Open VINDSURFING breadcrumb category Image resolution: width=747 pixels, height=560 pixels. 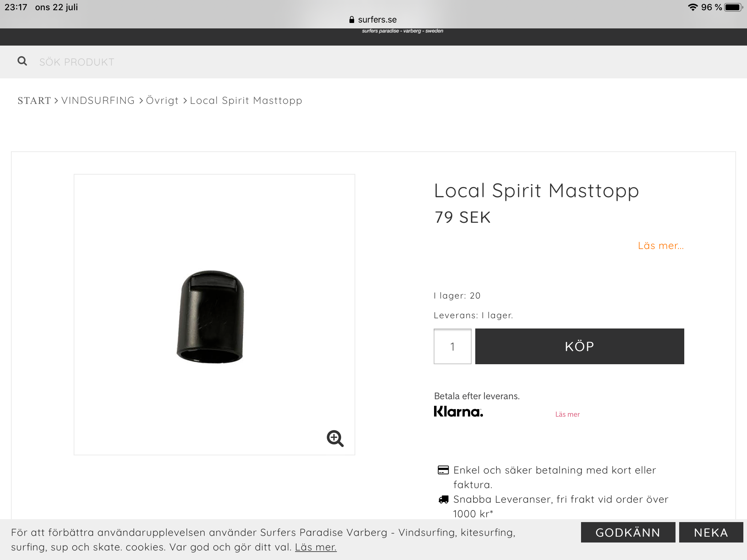point(98,101)
